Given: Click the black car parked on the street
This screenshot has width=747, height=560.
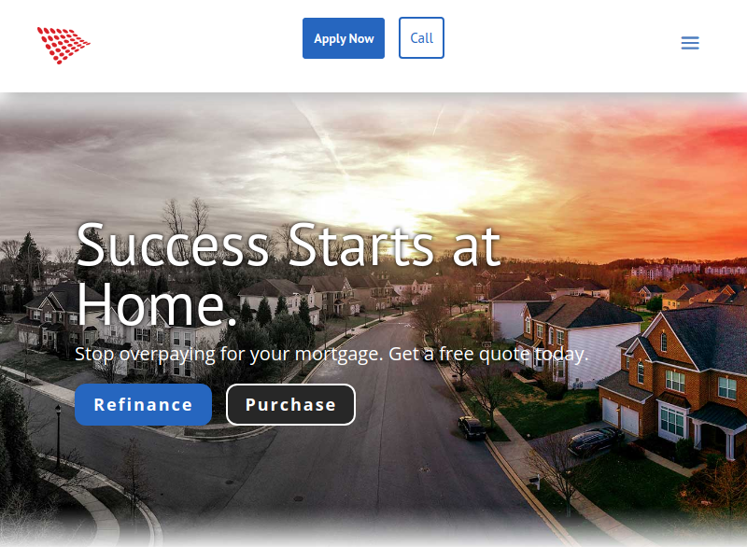Looking at the screenshot, I should pos(472,427).
